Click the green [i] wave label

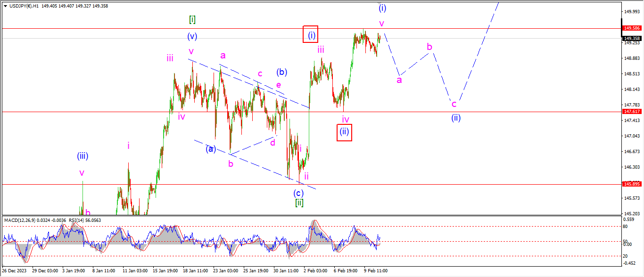[x=192, y=20]
